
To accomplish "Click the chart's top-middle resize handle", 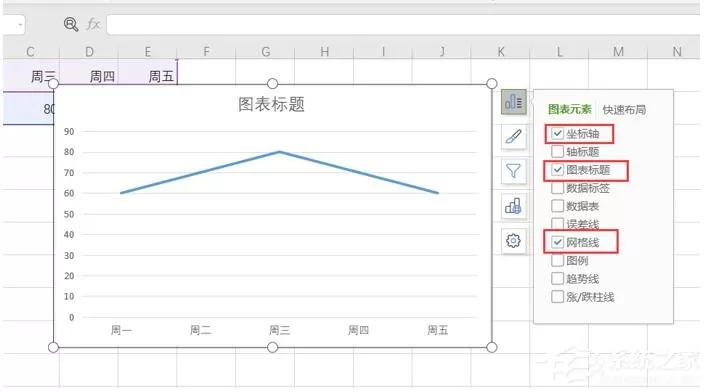I will coord(272,84).
